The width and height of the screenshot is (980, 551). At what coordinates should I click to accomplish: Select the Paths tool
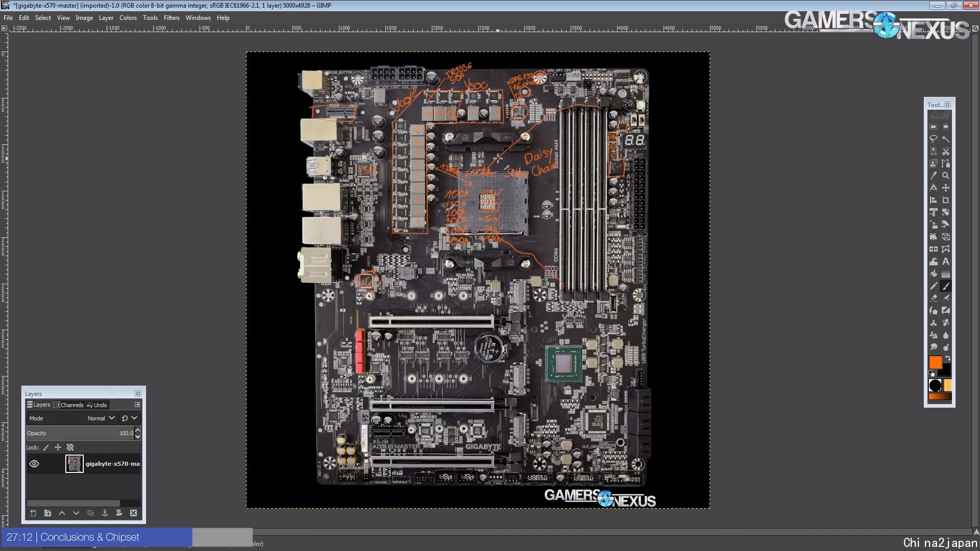[946, 163]
